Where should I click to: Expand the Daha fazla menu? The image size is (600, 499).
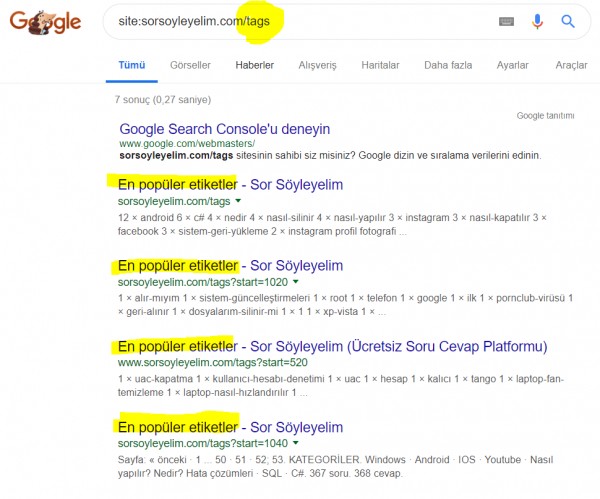click(x=447, y=65)
